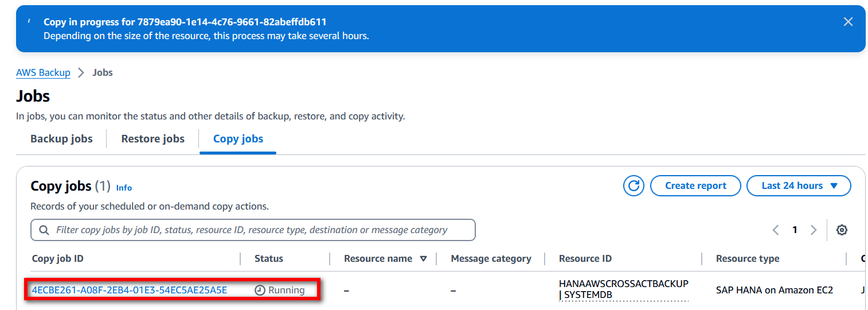Click the Resource ID column header
868x310 pixels.
pyautogui.click(x=585, y=258)
